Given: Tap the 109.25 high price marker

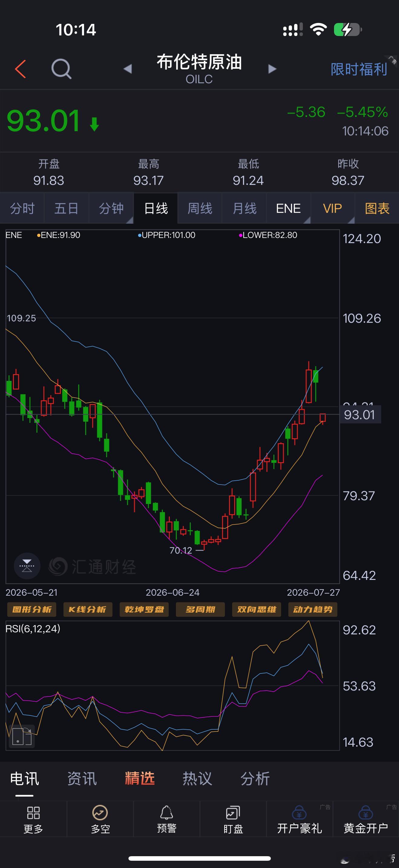Looking at the screenshot, I should pyautogui.click(x=21, y=318).
